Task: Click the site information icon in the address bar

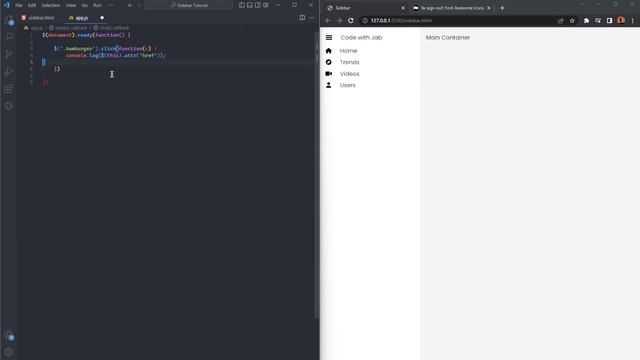Action: (365, 20)
